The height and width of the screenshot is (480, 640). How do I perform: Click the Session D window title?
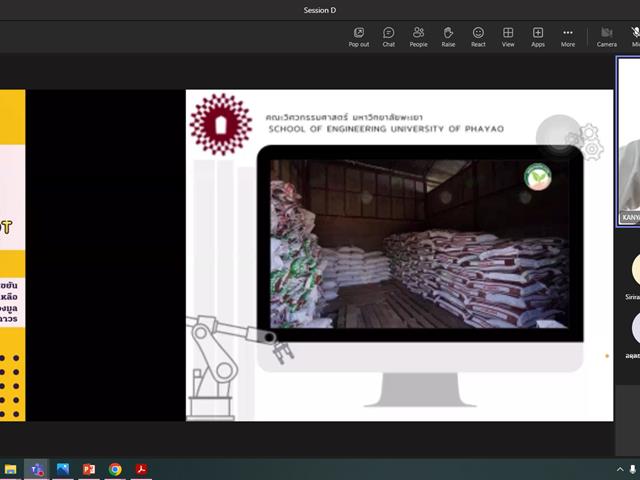click(x=320, y=10)
